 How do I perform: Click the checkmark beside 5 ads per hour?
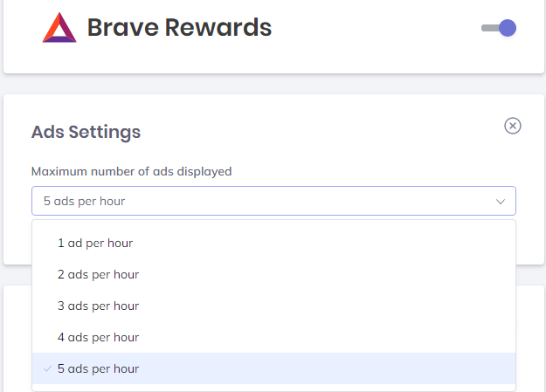pyautogui.click(x=47, y=368)
